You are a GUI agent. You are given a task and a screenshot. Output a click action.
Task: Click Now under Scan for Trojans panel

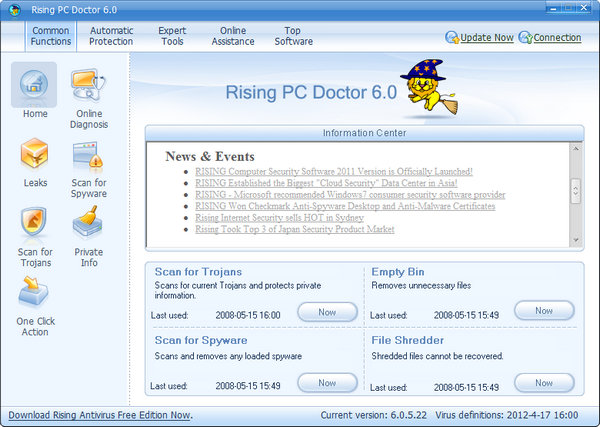pos(327,312)
